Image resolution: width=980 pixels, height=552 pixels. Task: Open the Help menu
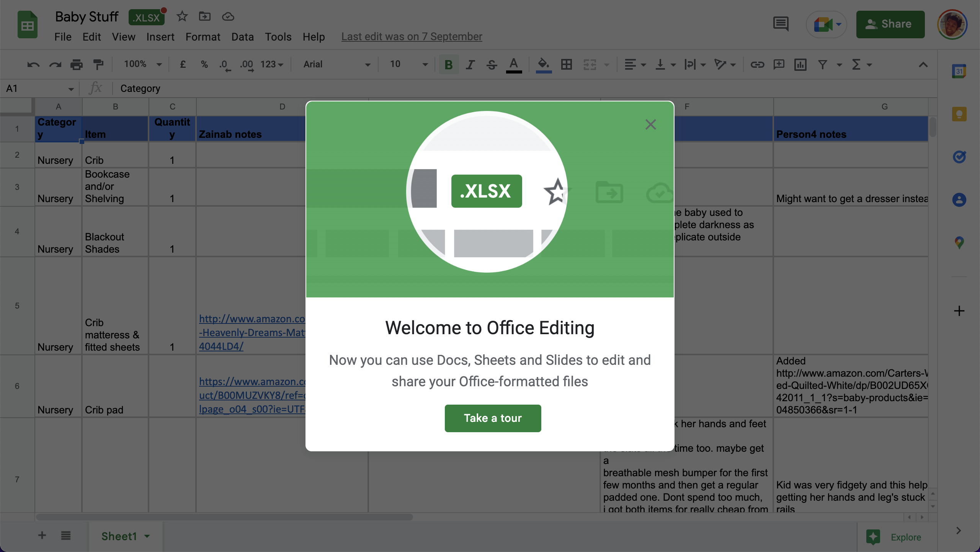click(x=314, y=37)
